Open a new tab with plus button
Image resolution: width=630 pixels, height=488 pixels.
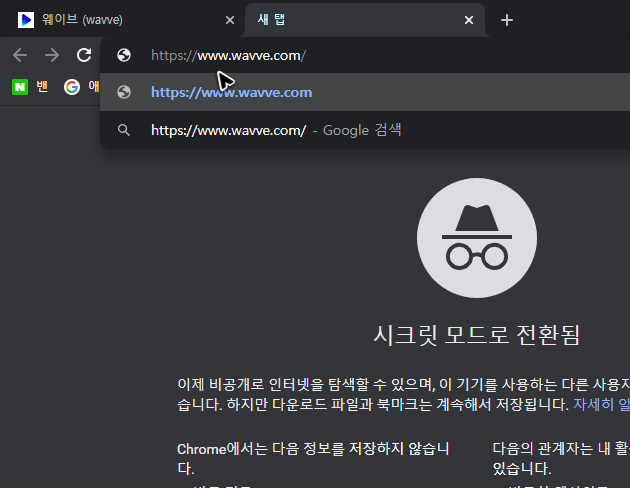click(x=507, y=20)
